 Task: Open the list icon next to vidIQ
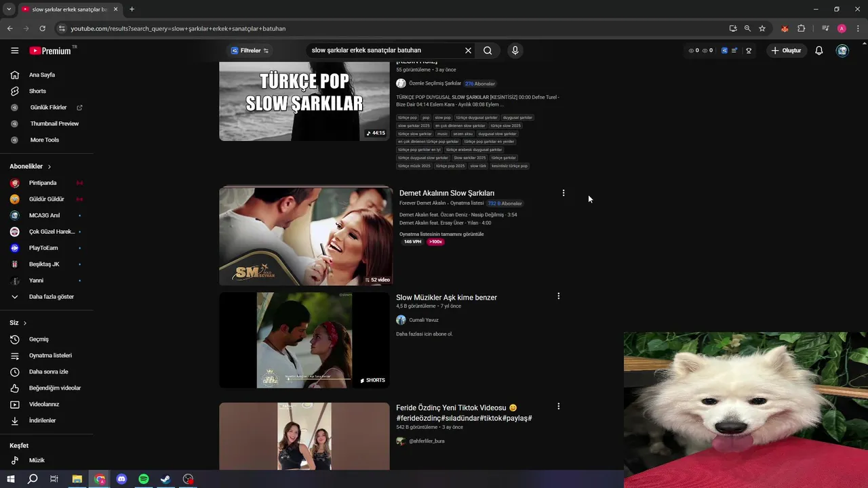coord(734,50)
